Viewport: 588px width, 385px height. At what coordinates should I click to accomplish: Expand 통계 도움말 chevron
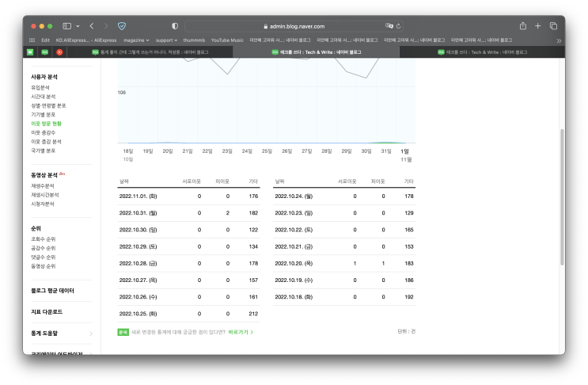click(x=91, y=334)
